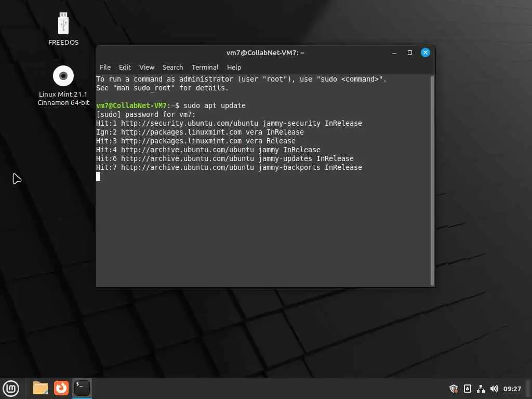Open the Help menu in terminal
The width and height of the screenshot is (532, 399).
(234, 67)
